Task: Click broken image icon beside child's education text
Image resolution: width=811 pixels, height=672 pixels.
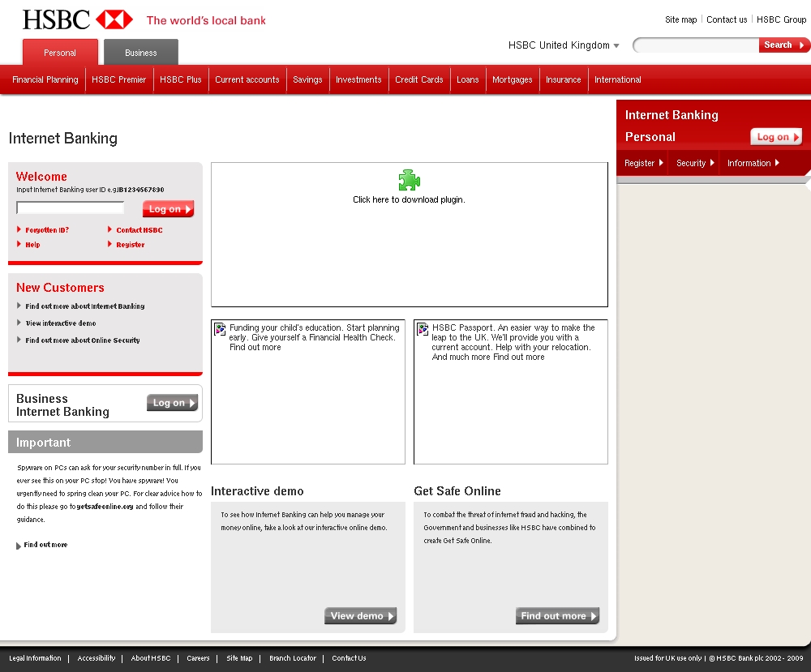Action: tap(221, 329)
